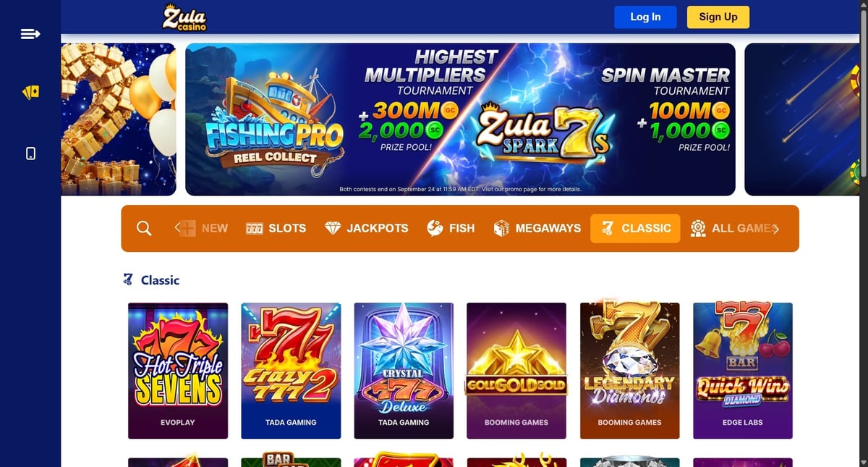Show previous categories with left chevron arrow
Image resolution: width=868 pixels, height=467 pixels.
point(178,228)
